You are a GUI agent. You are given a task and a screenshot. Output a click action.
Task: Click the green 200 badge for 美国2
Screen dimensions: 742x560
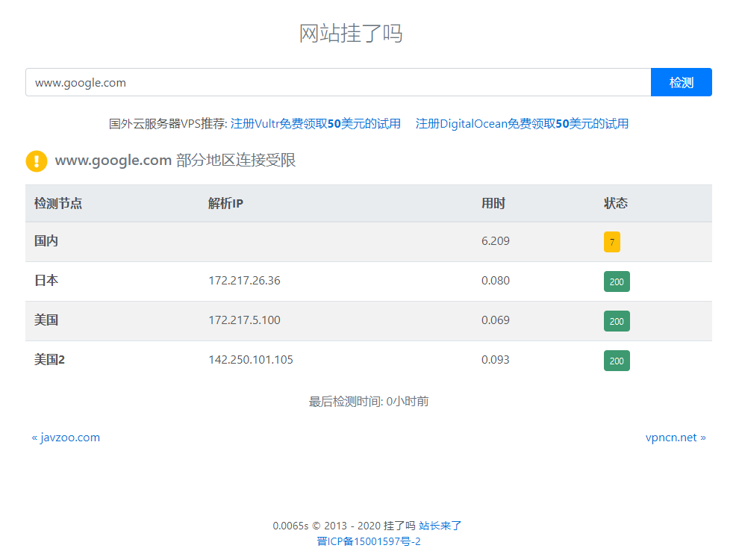(x=617, y=360)
